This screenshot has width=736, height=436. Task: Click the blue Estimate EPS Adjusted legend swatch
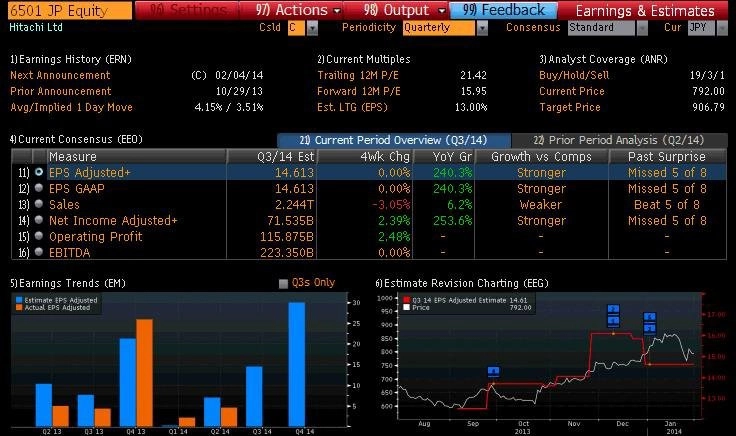19,300
